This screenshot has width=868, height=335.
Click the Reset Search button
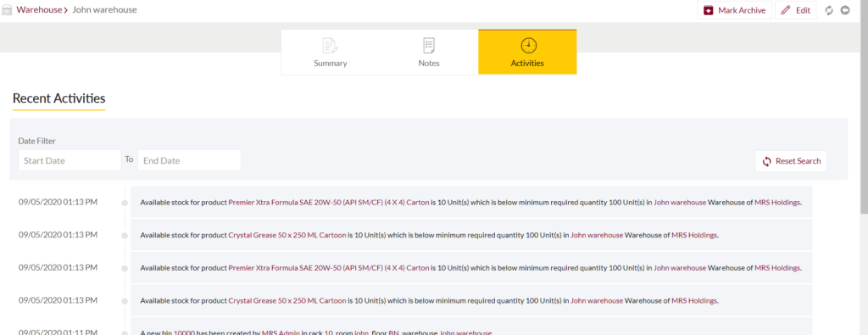(x=791, y=161)
